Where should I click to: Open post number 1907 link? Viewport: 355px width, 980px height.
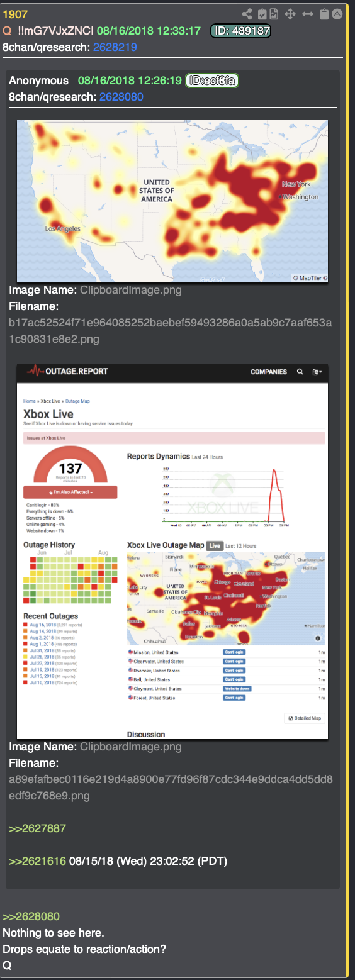pos(15,14)
